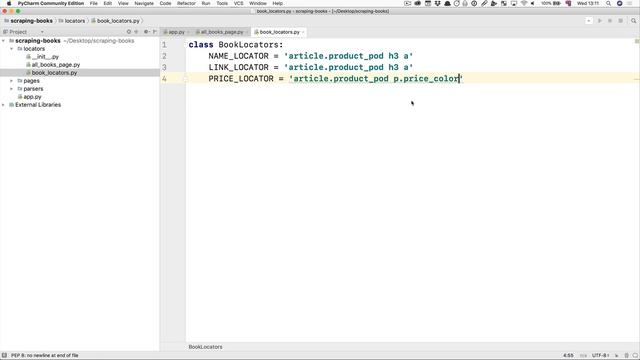
Task: Open the Refactor menu
Action: coord(186,3)
